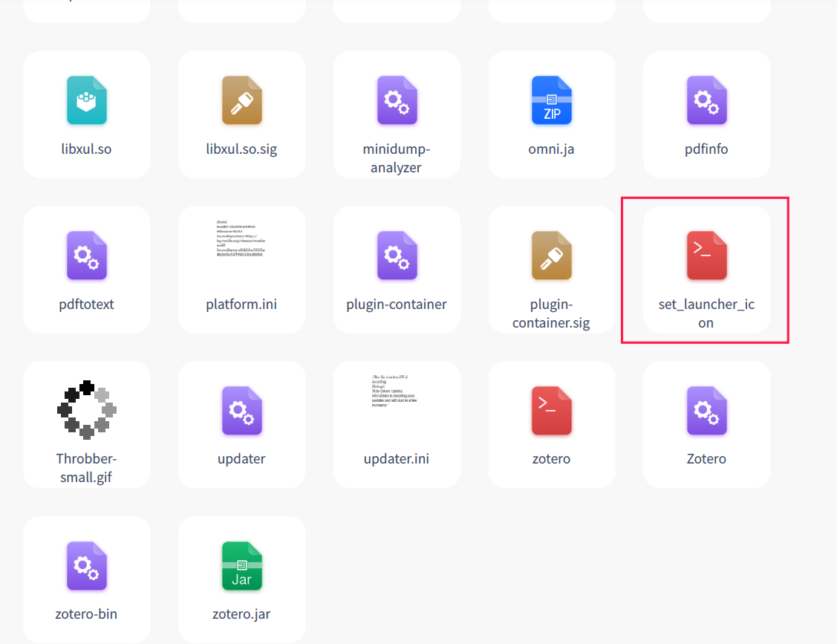
Task: Click the libxul.so.sig file name label
Action: pos(242,149)
